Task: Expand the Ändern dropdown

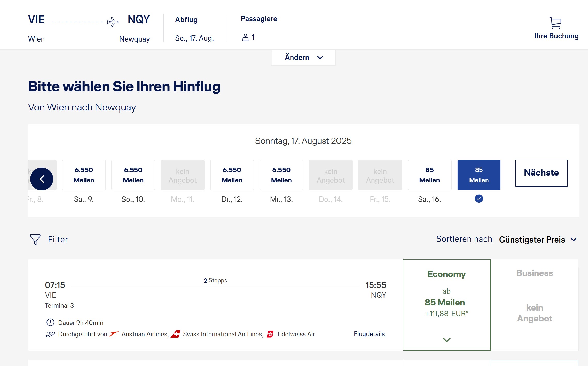Action: click(x=303, y=57)
